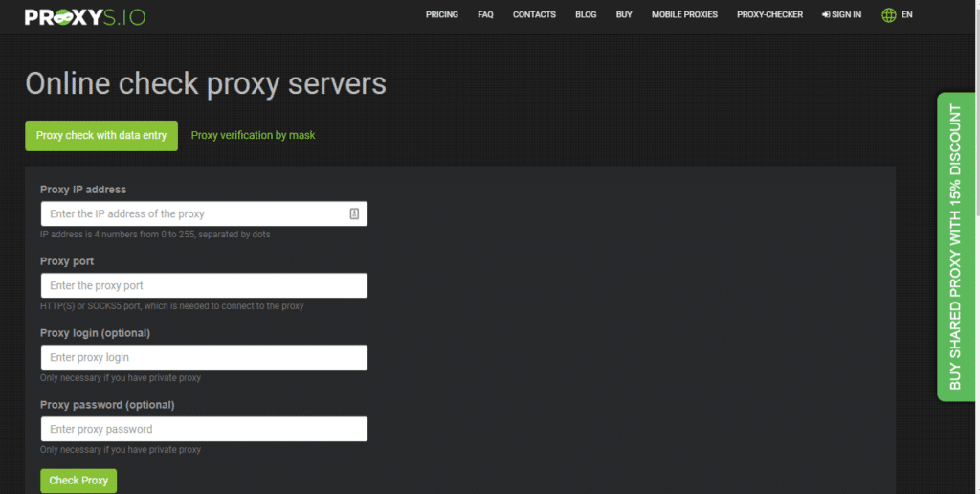Click the Check Proxy button
This screenshot has width=980, height=494.
coord(78,481)
